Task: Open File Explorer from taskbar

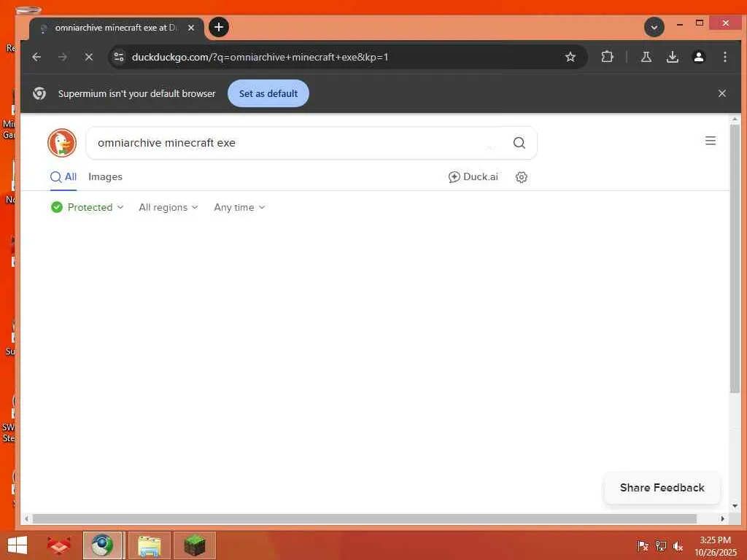Action: pos(149,545)
